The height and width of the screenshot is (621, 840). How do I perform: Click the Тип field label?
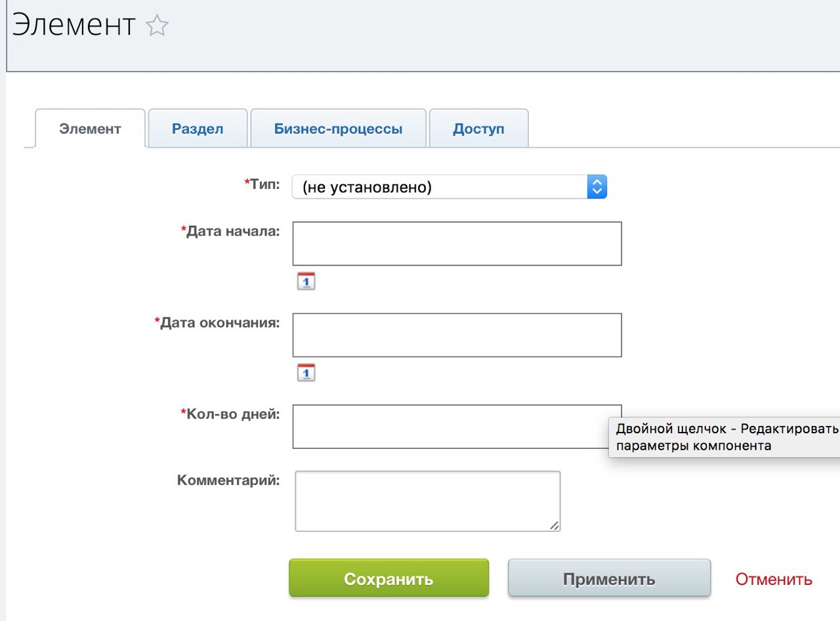click(x=264, y=184)
